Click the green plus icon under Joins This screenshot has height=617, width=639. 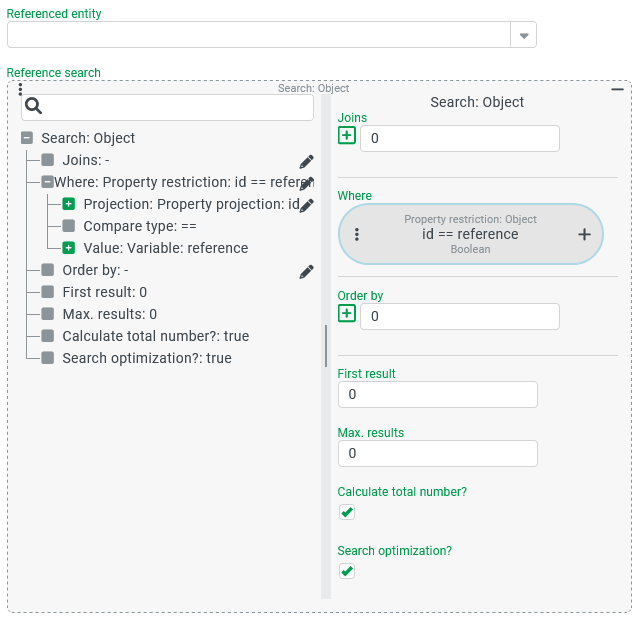click(347, 136)
